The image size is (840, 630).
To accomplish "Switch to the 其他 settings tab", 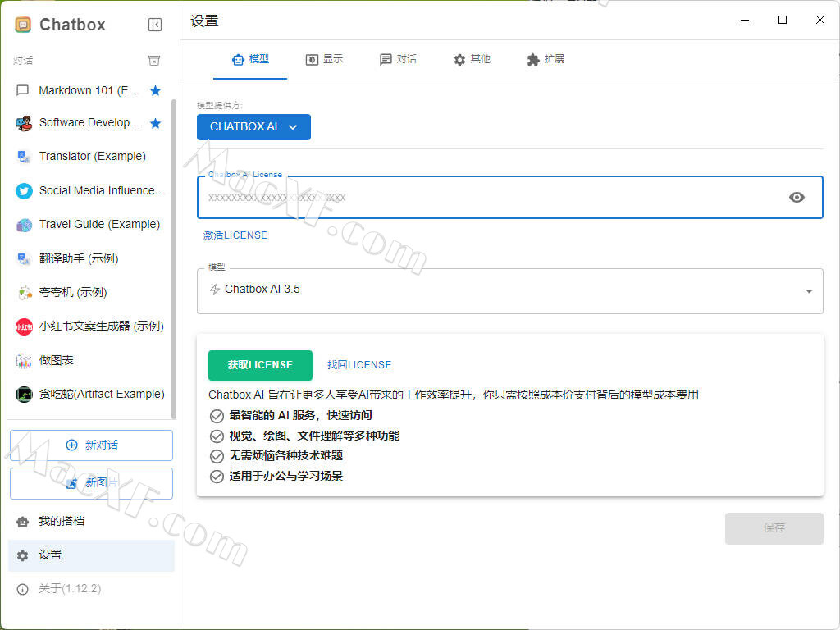I will (x=472, y=59).
